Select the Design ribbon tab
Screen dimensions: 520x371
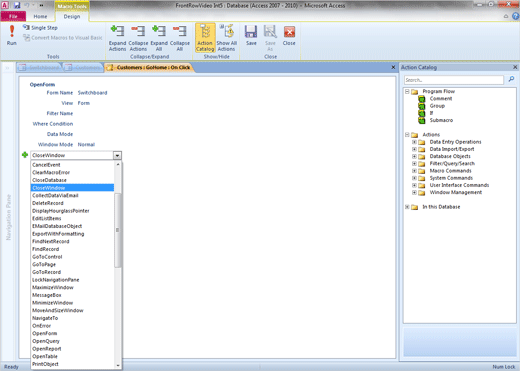click(72, 16)
